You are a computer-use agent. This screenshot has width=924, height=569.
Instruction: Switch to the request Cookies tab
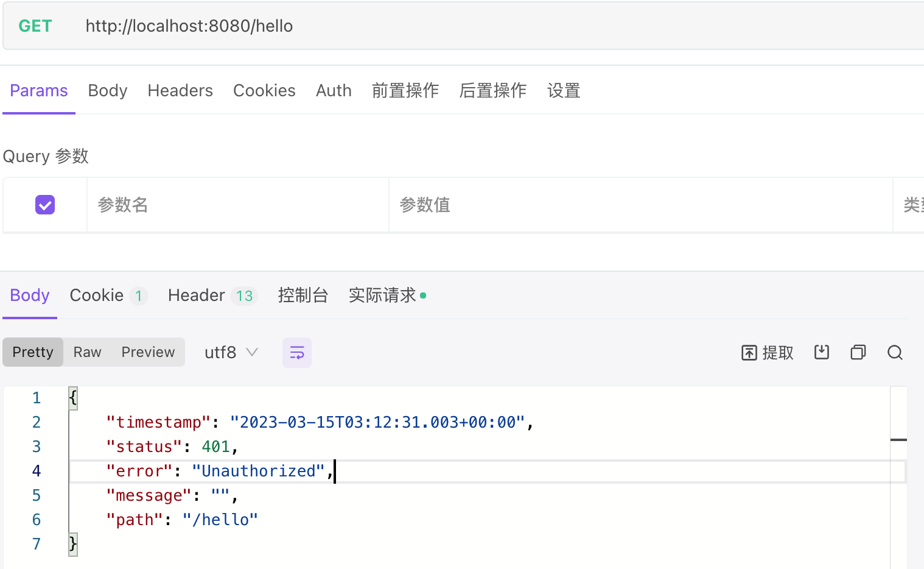point(264,91)
